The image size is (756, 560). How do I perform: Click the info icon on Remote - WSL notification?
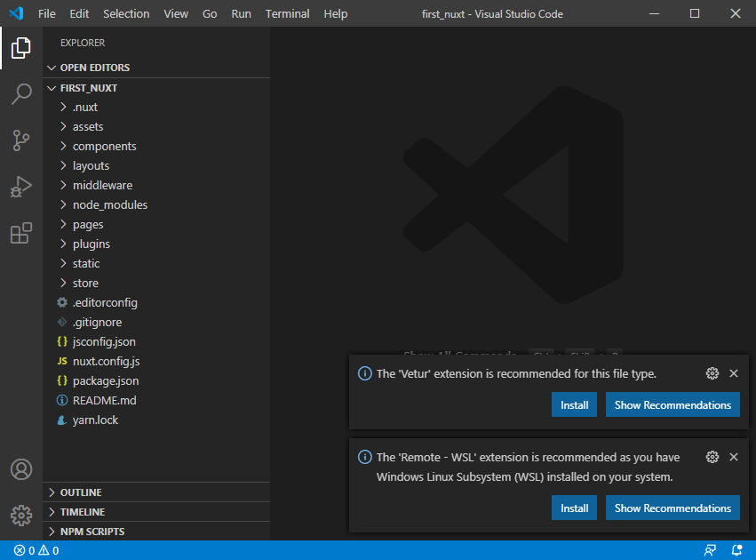click(365, 457)
